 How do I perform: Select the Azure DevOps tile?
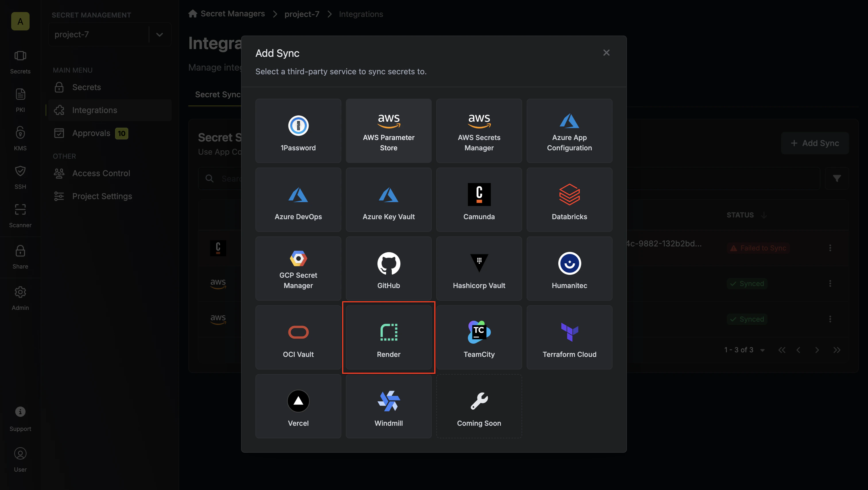[298, 199]
